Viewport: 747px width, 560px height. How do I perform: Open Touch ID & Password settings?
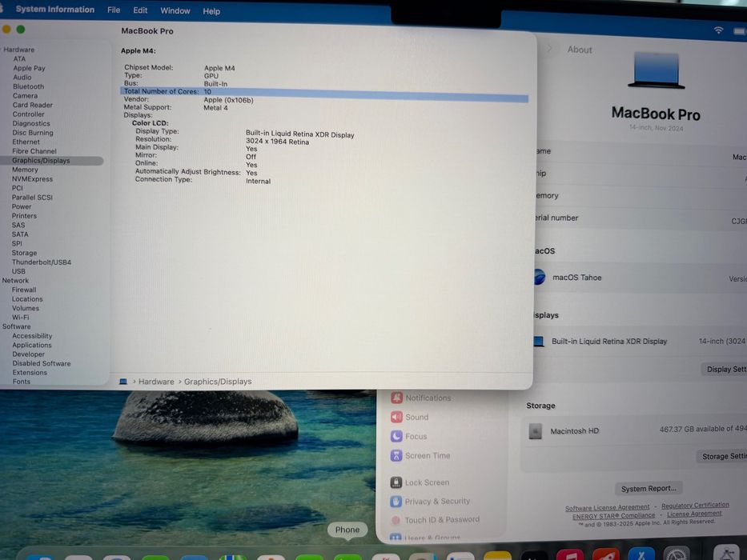435,519
